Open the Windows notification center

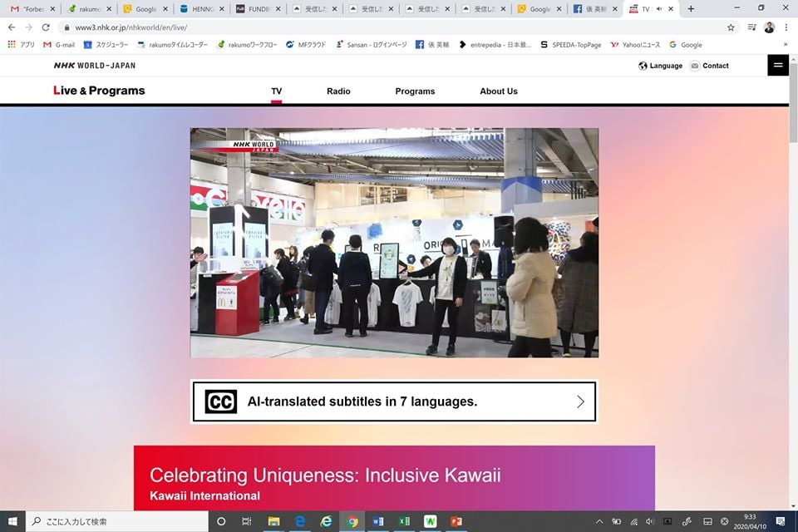click(781, 521)
